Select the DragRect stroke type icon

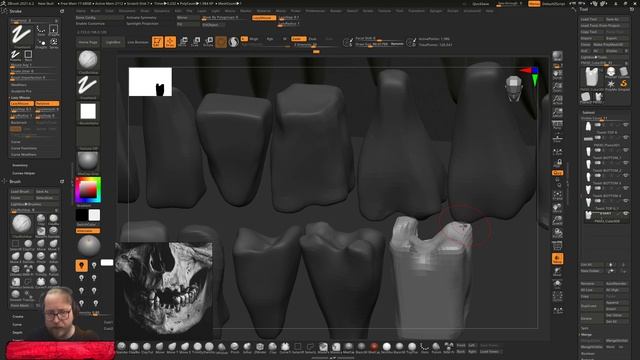pyautogui.click(x=53, y=29)
